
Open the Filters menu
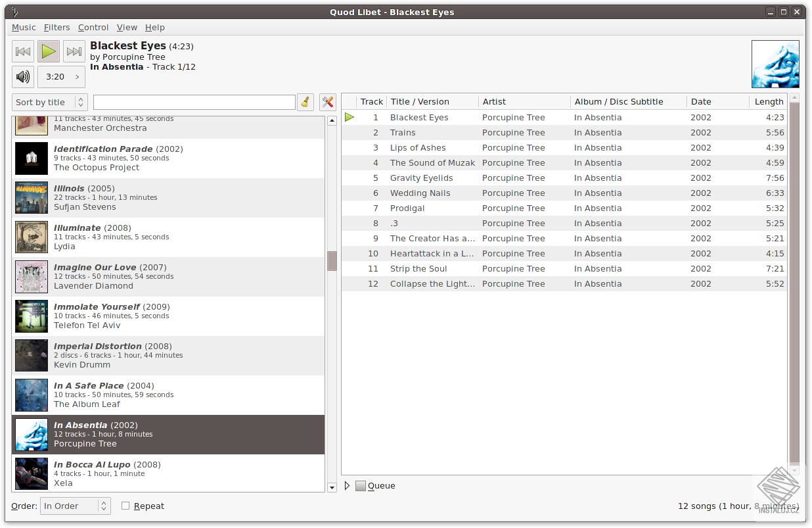tap(57, 27)
